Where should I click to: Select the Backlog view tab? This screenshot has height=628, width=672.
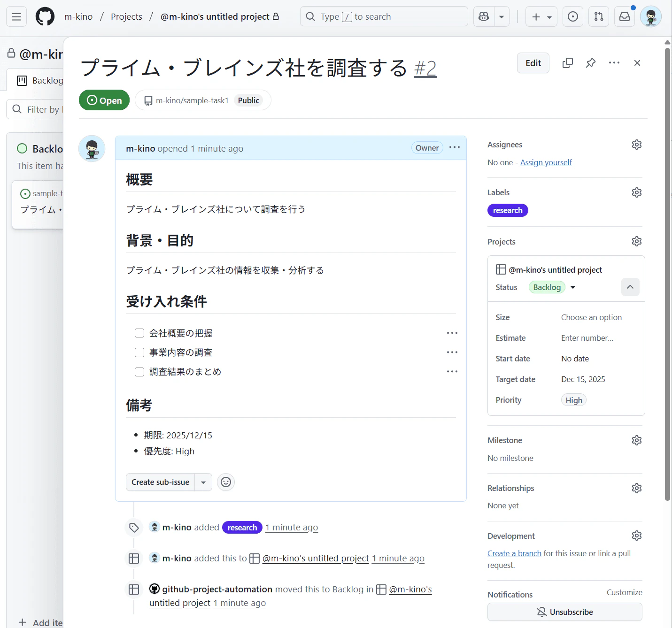click(x=40, y=81)
